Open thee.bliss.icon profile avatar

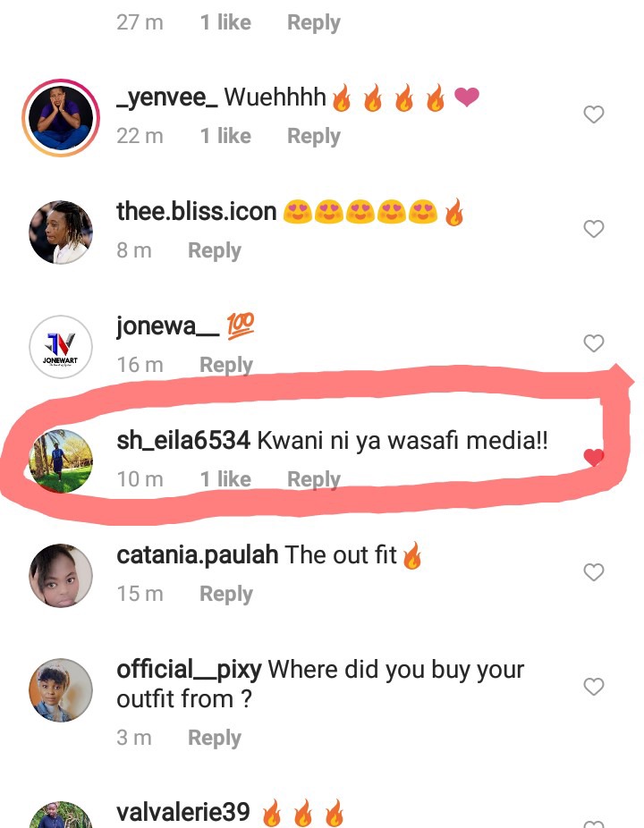click(x=61, y=232)
